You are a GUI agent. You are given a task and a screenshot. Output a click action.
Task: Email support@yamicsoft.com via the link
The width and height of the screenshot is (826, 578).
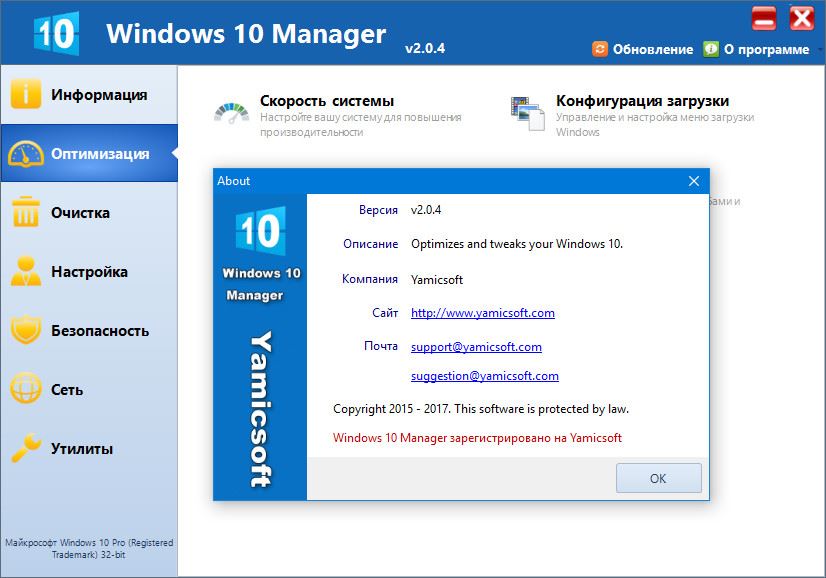pyautogui.click(x=476, y=347)
